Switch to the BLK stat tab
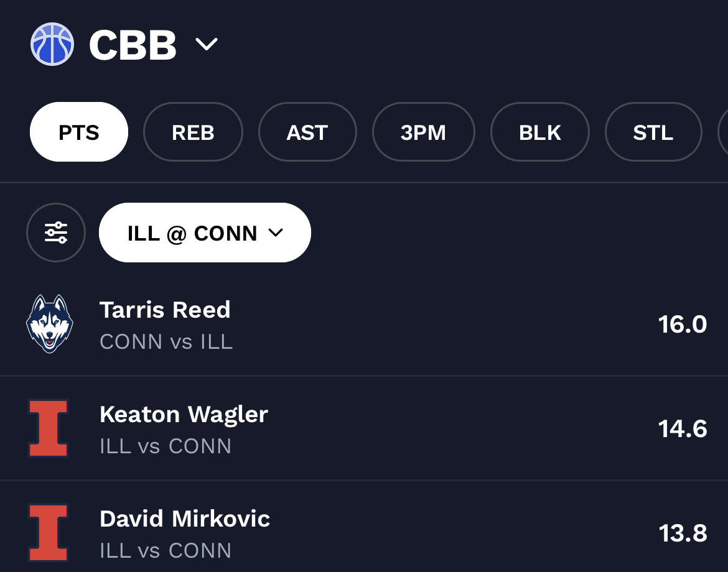This screenshot has width=728, height=572. click(x=539, y=132)
